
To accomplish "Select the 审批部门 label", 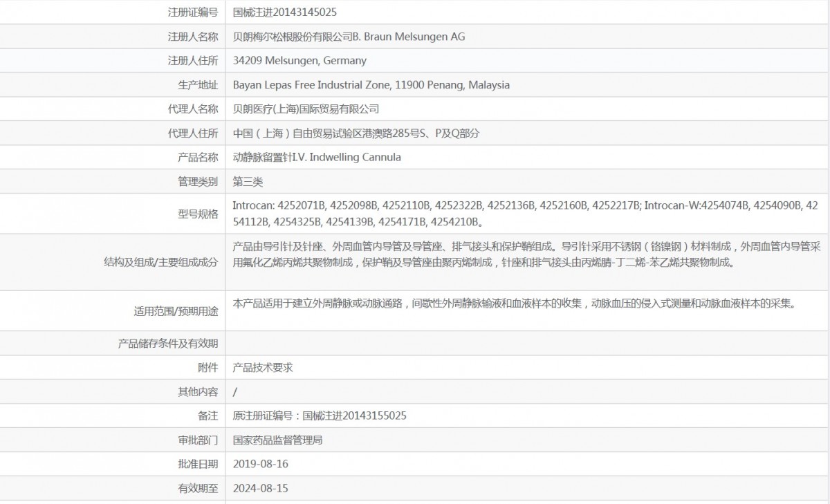I will point(198,440).
